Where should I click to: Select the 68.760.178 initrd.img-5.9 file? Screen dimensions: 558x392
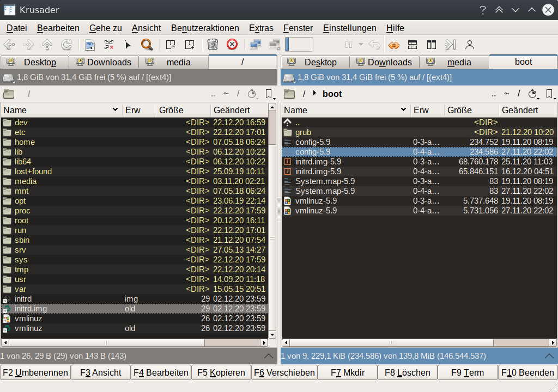click(x=419, y=162)
